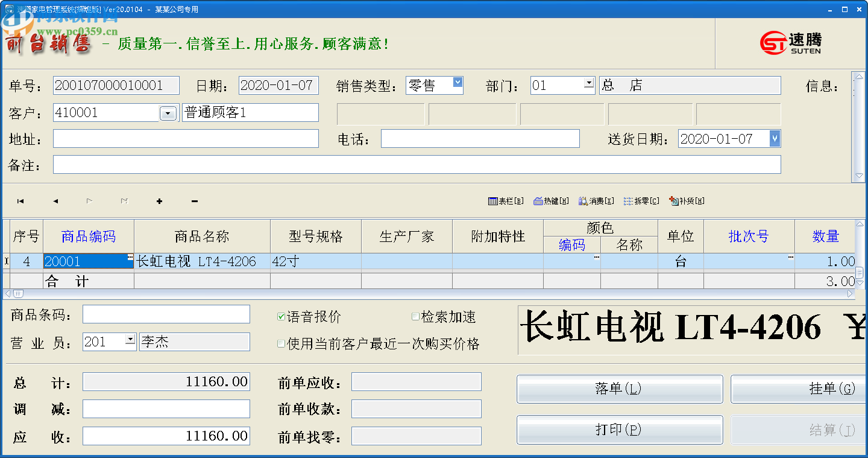Check the 使用当前客户最近一次购买价格 option

tap(281, 343)
